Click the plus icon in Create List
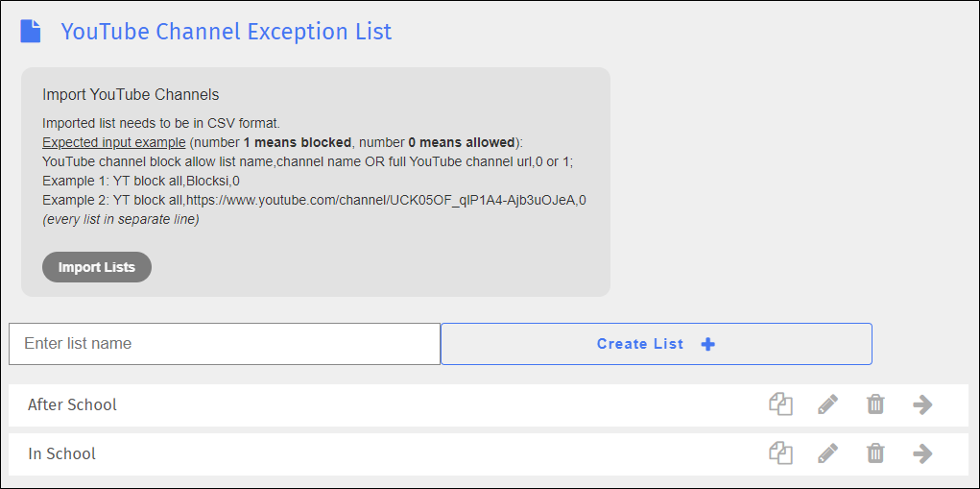Image resolution: width=980 pixels, height=489 pixels. [707, 344]
